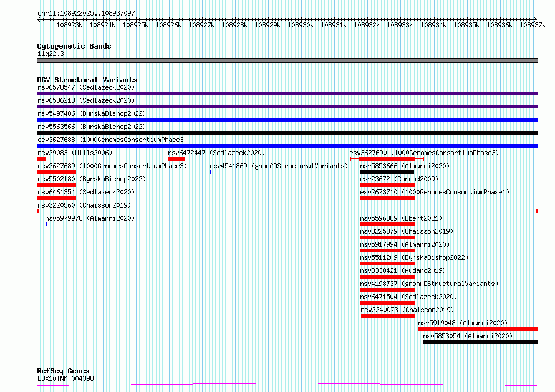This screenshot has width=555, height=392.
Task: Click nsv5917994 (Almarri2020) label
Action: click(x=405, y=244)
